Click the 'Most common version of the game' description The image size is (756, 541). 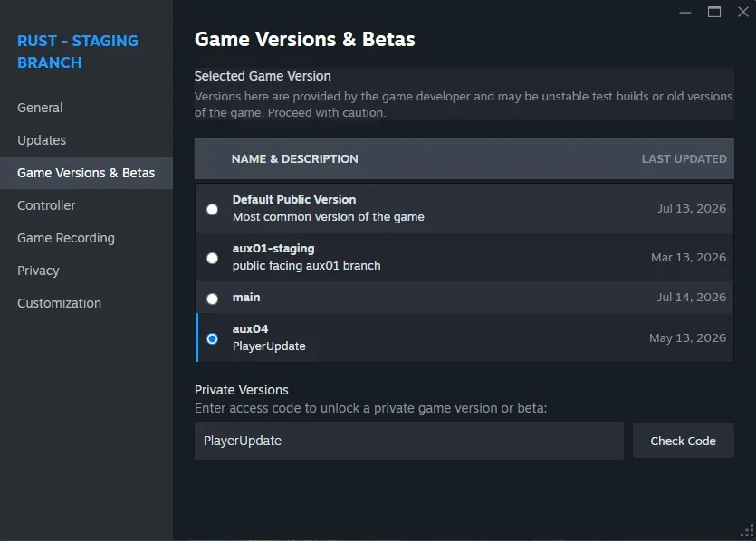pyautogui.click(x=329, y=217)
